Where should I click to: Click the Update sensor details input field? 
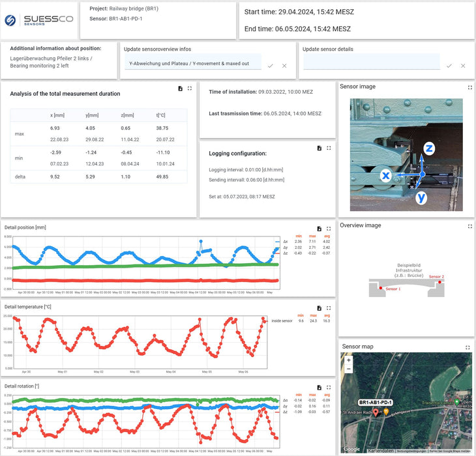click(x=371, y=63)
